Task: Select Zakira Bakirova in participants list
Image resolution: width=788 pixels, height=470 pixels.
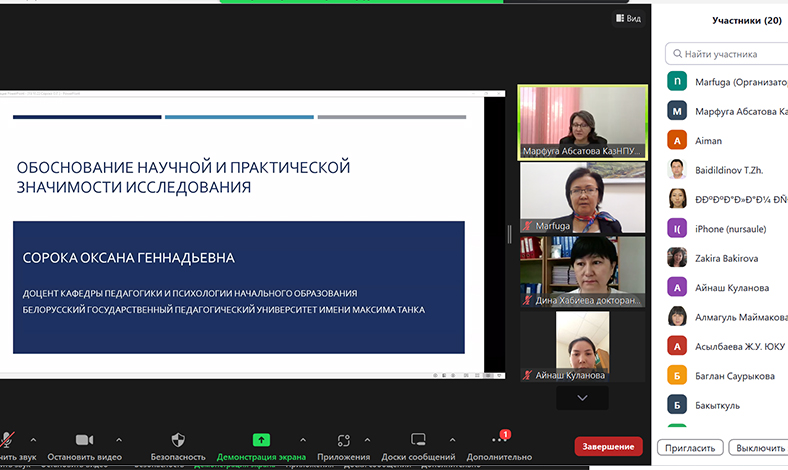Action: click(728, 258)
